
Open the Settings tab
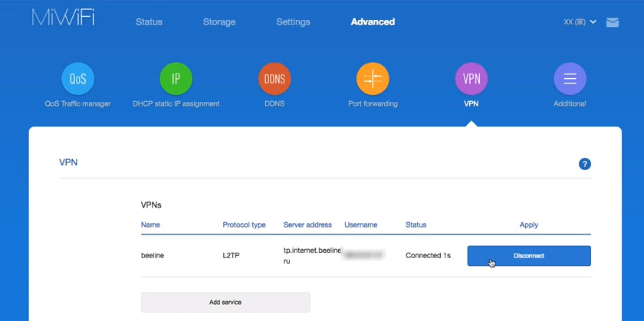tap(293, 22)
